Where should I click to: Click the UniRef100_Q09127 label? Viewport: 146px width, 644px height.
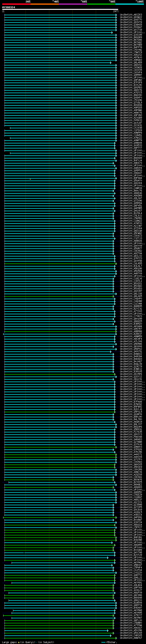pyautogui.click(x=131, y=590)
